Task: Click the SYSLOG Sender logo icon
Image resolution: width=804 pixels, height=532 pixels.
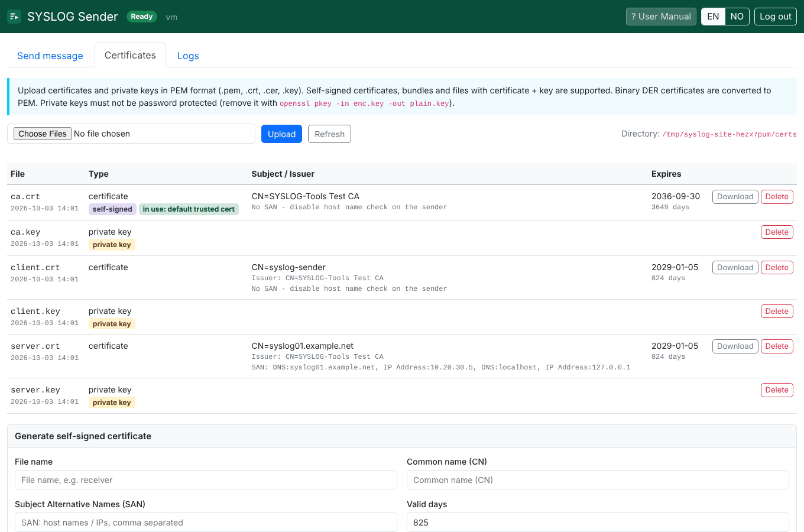Action: coord(14,17)
